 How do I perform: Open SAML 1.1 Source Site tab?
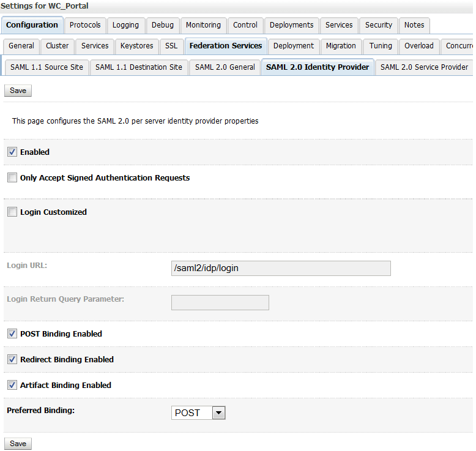(x=46, y=67)
